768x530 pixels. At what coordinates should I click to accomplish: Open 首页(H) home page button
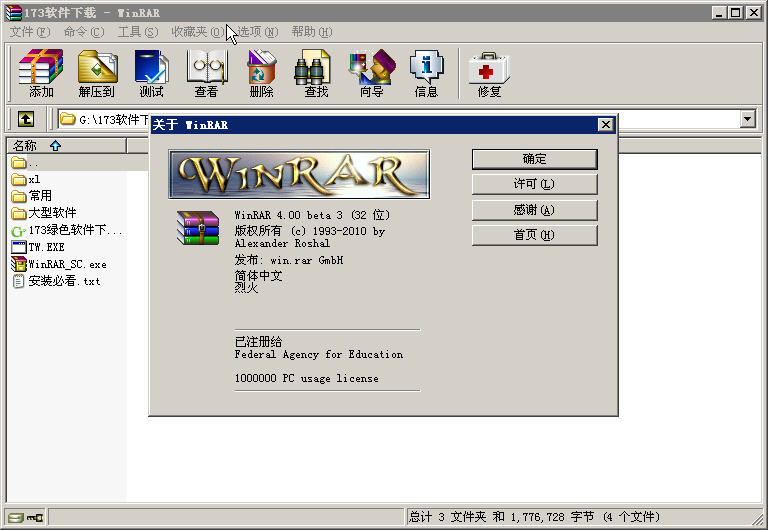pos(534,235)
